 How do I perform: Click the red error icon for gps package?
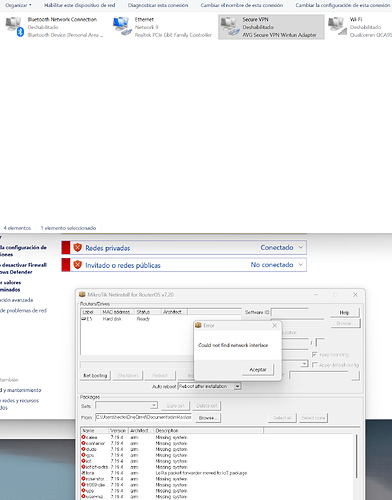[83, 455]
